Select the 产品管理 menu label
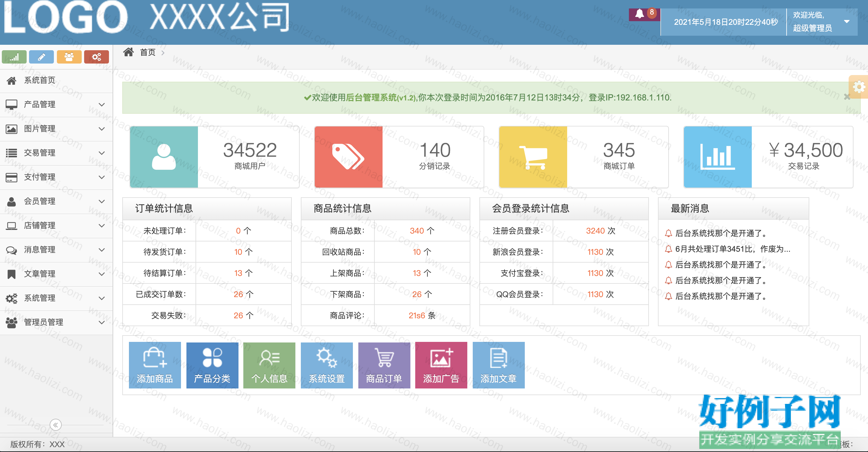Viewport: 868px width, 452px height. click(40, 104)
